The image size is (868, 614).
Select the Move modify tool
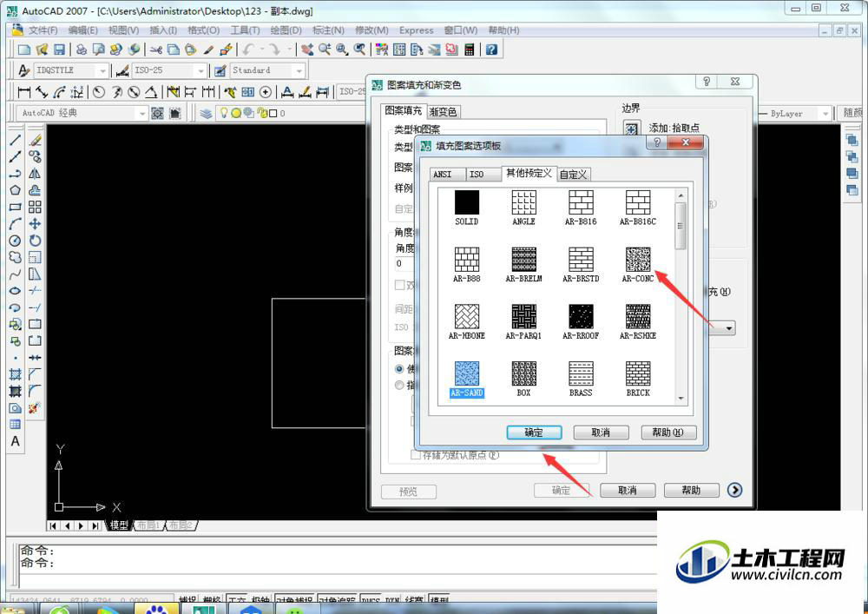[x=35, y=224]
